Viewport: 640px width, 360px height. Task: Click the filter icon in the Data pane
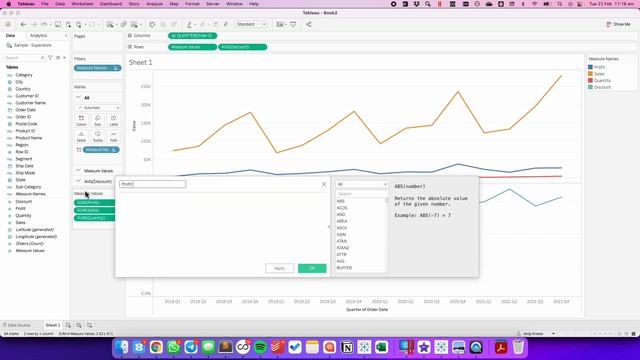pyautogui.click(x=51, y=58)
